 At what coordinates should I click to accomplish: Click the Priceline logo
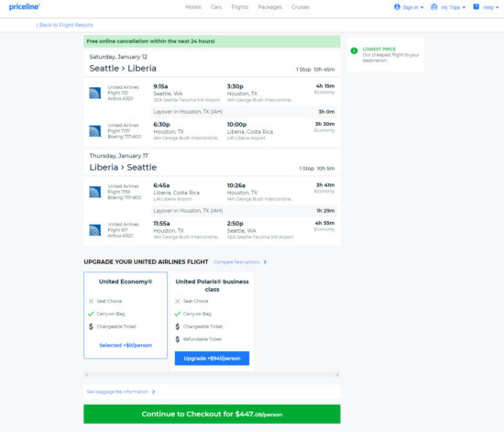(24, 6)
